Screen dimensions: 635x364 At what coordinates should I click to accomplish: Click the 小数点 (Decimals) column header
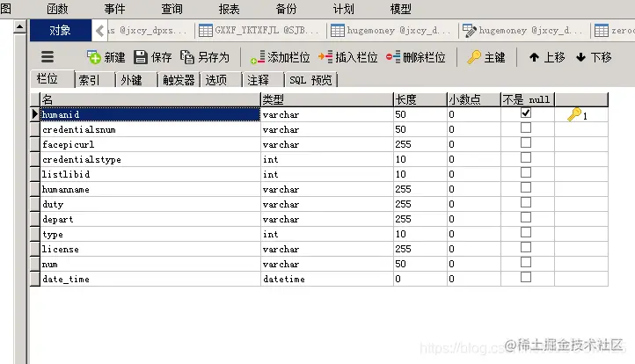tap(474, 99)
